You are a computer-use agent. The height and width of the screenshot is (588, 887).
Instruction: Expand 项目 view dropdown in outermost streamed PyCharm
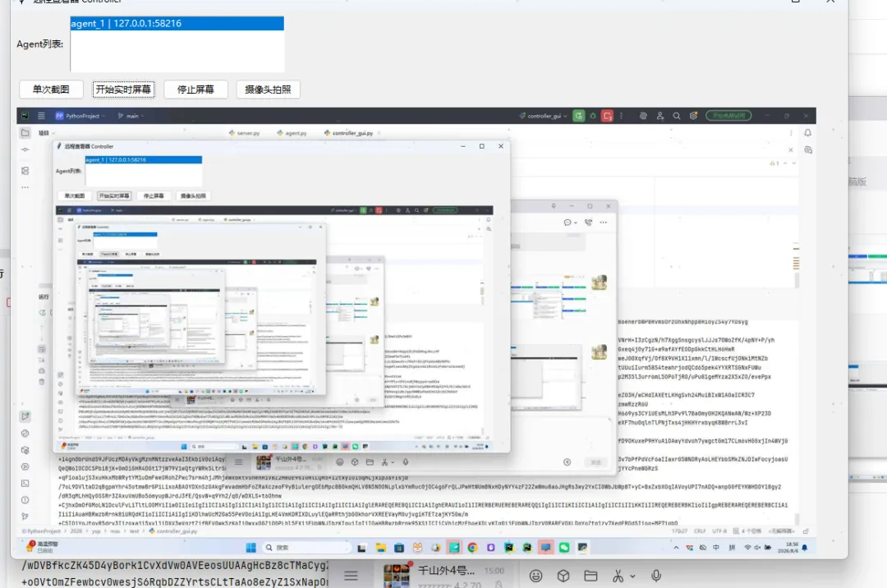(46, 133)
